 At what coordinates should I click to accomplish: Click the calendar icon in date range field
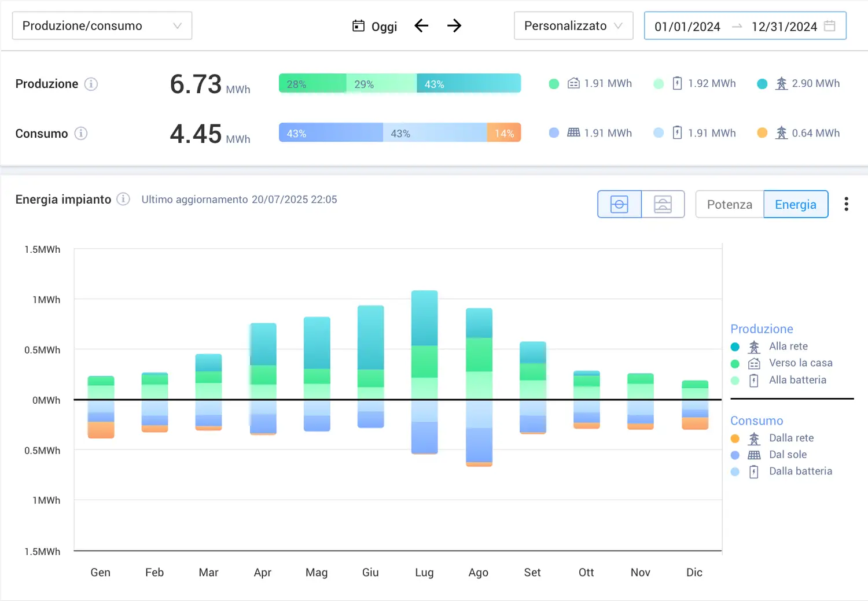click(x=829, y=26)
